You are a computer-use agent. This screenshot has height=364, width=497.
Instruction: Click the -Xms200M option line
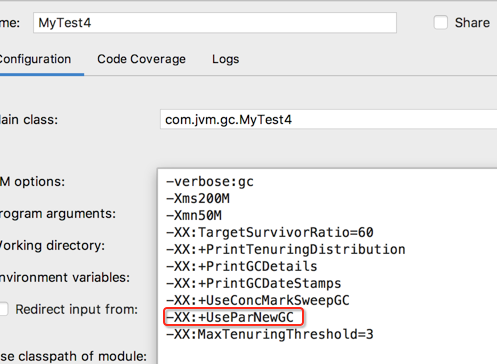198,199
